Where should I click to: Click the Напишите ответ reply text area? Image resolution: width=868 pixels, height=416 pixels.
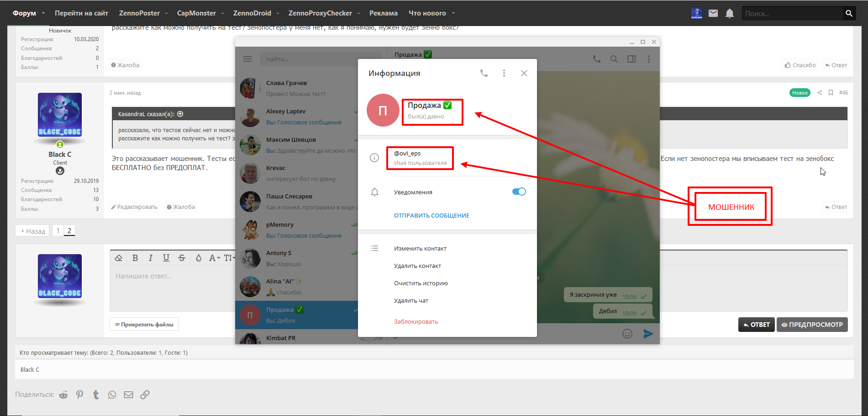click(173, 288)
